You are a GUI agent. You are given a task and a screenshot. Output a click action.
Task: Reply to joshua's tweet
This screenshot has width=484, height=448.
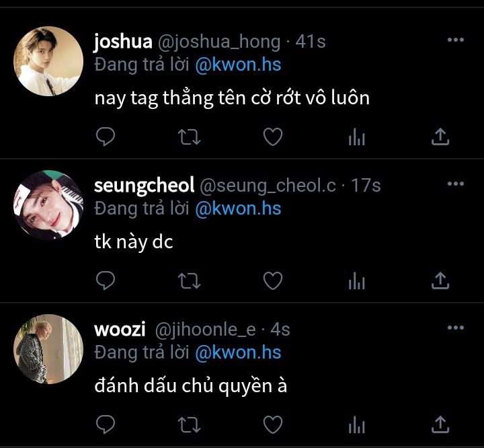(106, 137)
